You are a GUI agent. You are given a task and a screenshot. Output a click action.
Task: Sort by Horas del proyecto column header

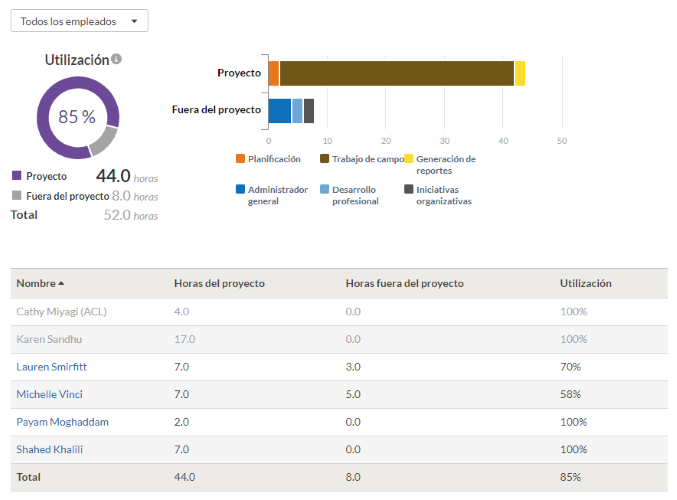click(x=219, y=284)
